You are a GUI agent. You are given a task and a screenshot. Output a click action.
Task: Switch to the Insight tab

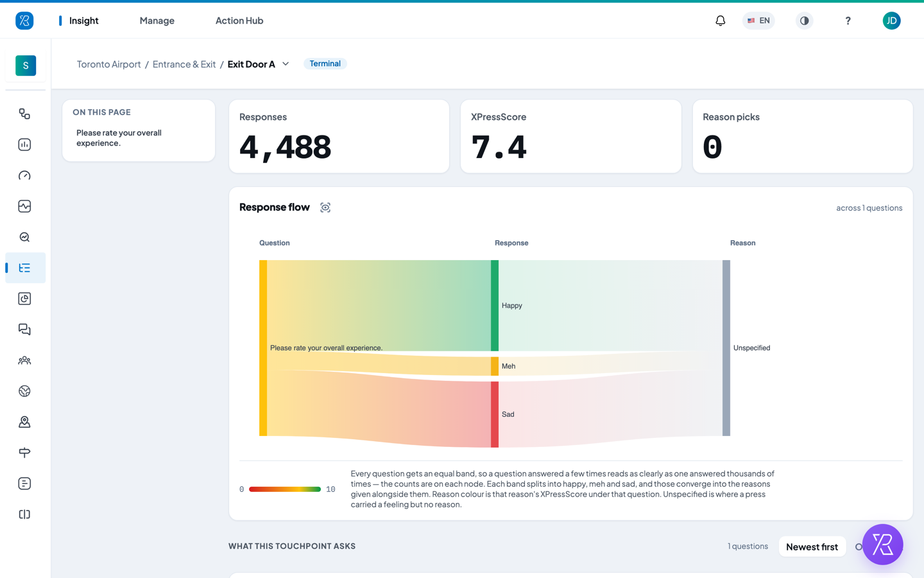pyautogui.click(x=84, y=21)
